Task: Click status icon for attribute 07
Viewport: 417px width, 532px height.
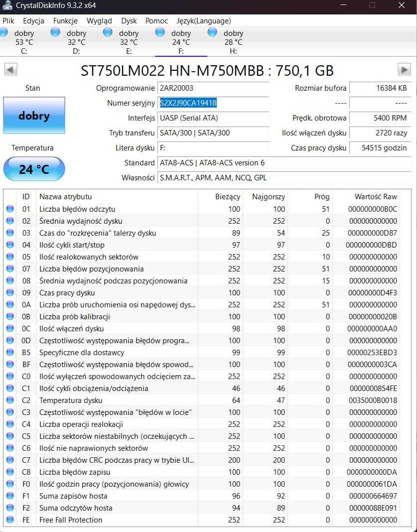Action: [10, 268]
